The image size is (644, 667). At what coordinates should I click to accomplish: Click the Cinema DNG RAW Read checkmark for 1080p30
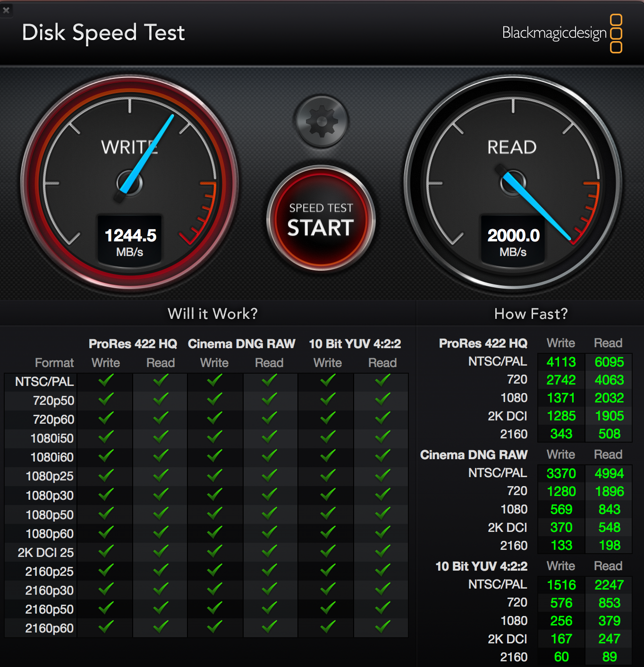point(269,494)
